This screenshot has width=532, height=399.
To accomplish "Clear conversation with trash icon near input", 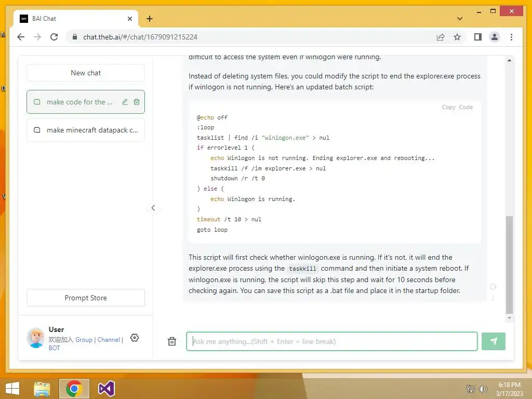I will point(172,341).
